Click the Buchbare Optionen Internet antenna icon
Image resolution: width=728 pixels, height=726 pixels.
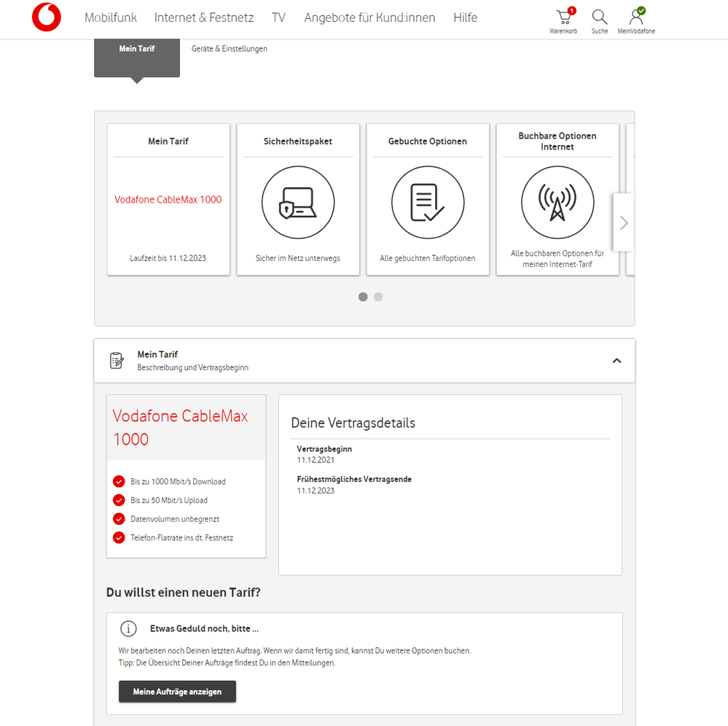point(557,203)
